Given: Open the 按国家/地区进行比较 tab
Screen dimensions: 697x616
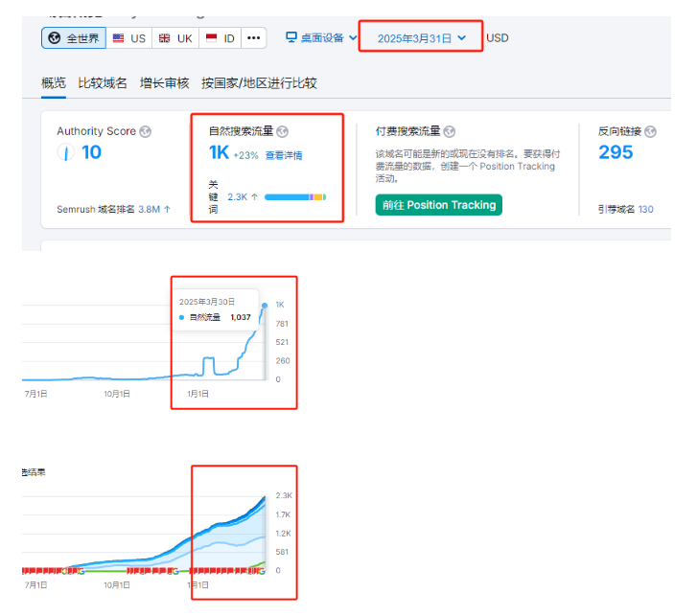Looking at the screenshot, I should click(259, 83).
